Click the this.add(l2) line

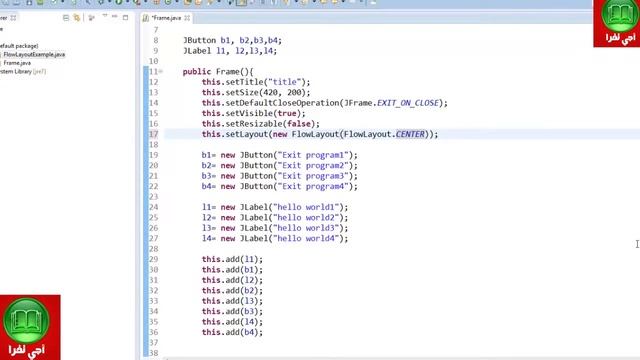tap(232, 280)
